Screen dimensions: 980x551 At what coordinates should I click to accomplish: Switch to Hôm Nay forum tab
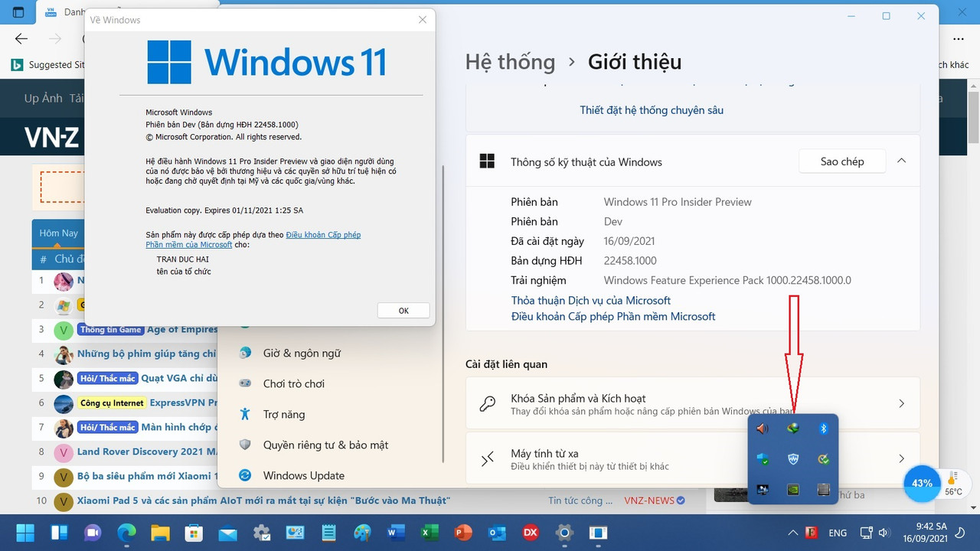tap(58, 233)
